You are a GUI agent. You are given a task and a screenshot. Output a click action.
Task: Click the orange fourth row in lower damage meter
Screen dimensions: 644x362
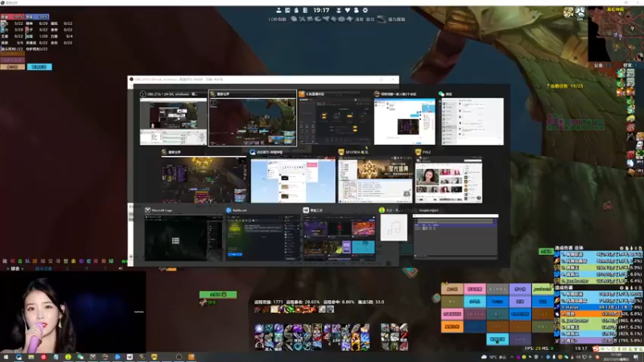(x=599, y=314)
